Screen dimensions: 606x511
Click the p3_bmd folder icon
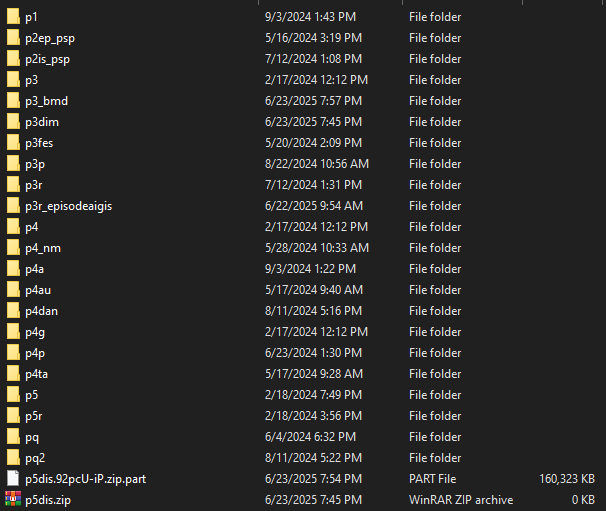13,101
